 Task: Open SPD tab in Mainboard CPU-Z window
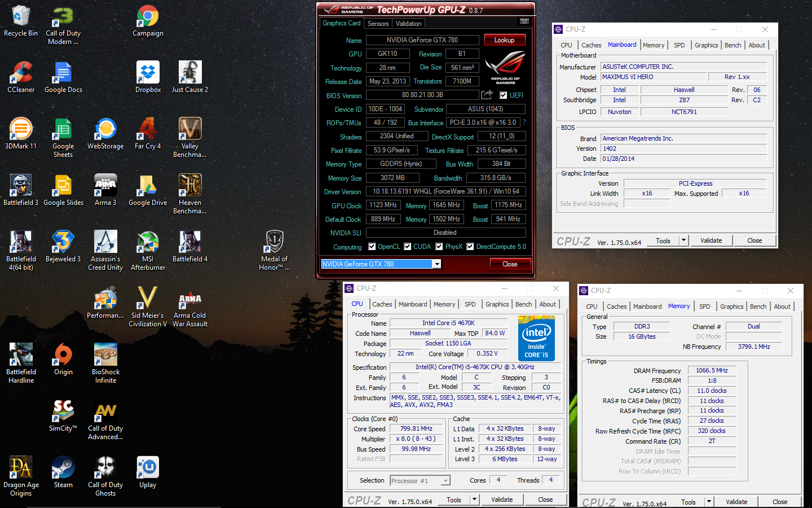tap(679, 45)
